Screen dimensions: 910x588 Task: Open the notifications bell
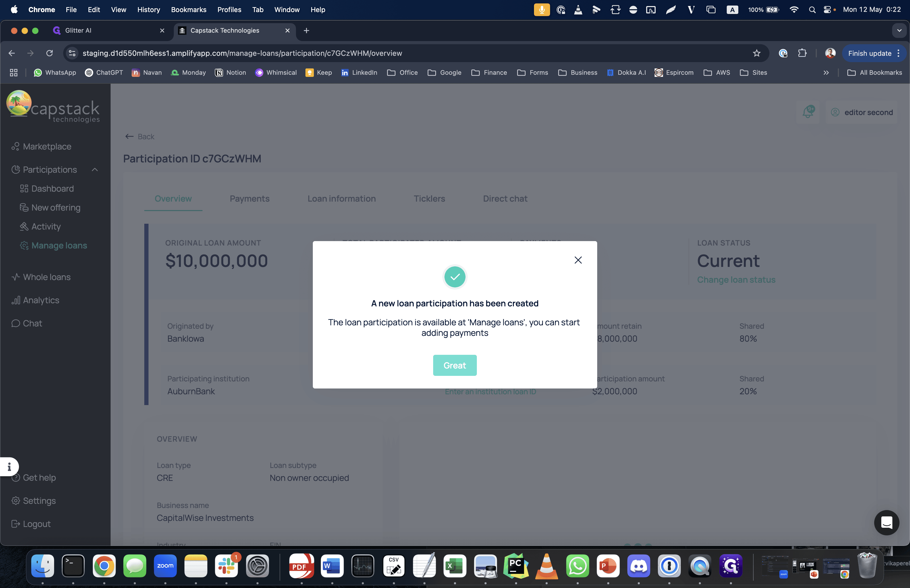tap(808, 112)
